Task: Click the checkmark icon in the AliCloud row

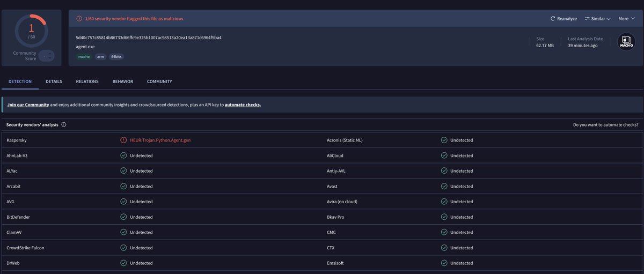Action: 444,155
